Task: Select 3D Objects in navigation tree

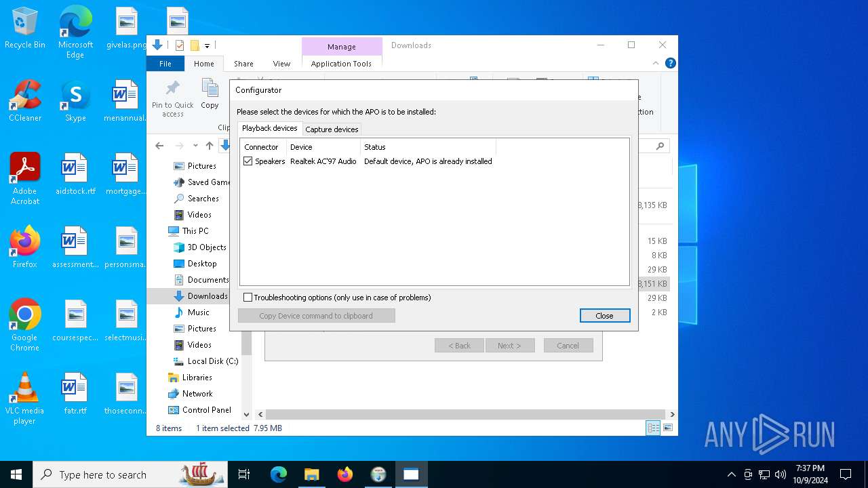Action: point(199,247)
